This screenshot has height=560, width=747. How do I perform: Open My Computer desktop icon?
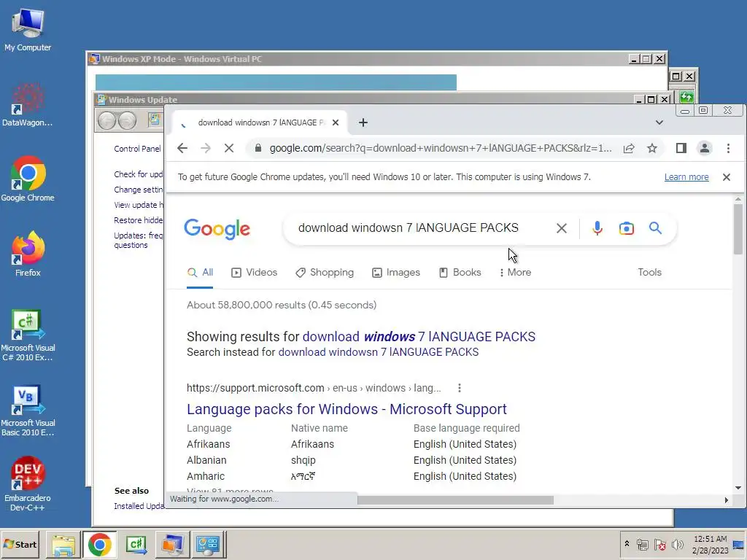tap(28, 30)
